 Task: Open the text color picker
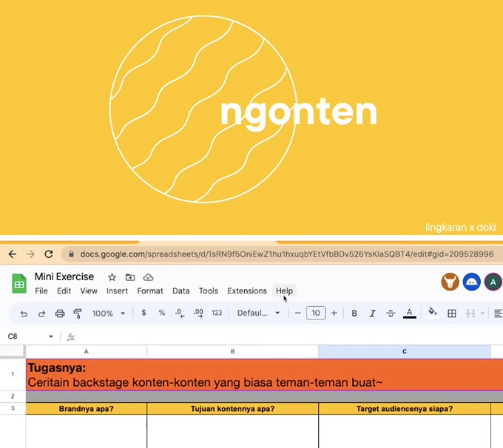pyautogui.click(x=409, y=313)
